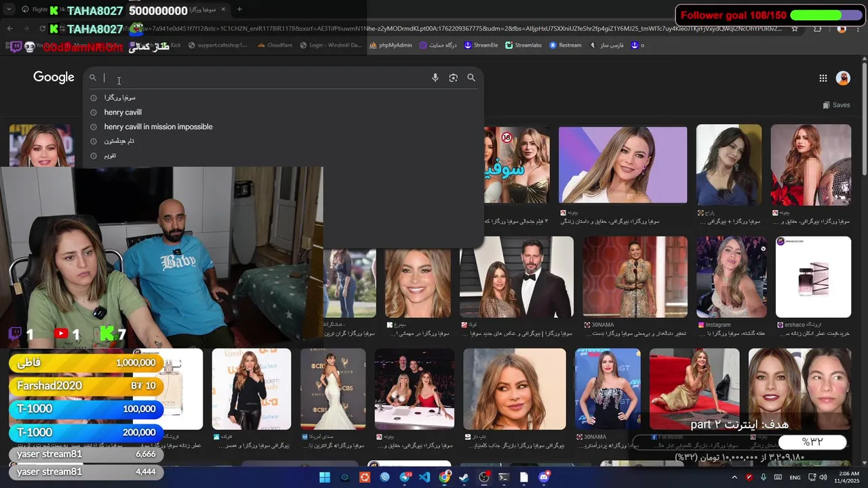Open image with purple background

(x=623, y=165)
